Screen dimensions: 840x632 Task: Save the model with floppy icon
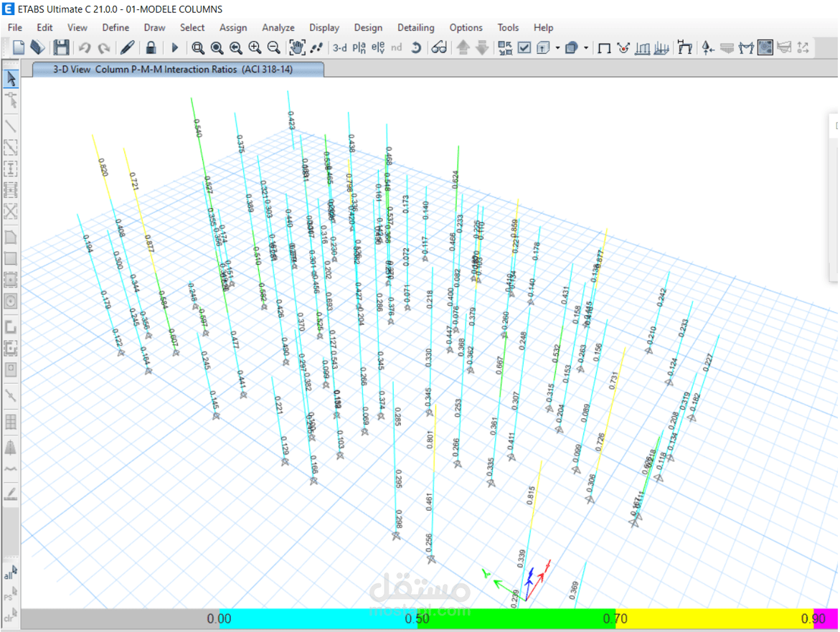pyautogui.click(x=61, y=47)
